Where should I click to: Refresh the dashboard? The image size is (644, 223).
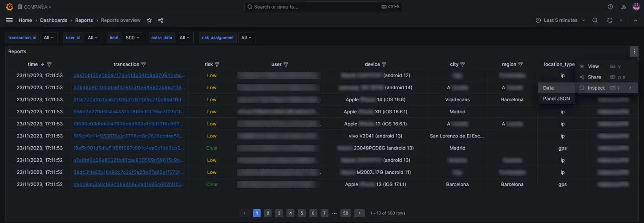point(610,20)
